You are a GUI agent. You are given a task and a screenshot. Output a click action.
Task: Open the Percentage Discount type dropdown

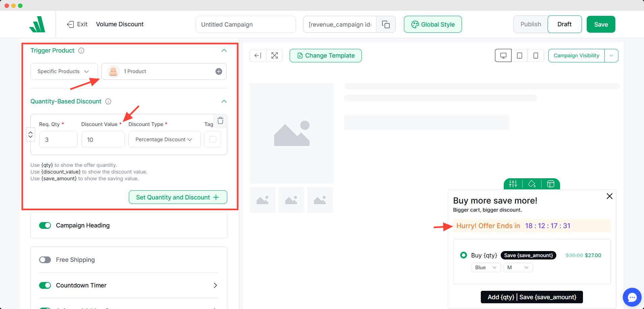pos(164,140)
